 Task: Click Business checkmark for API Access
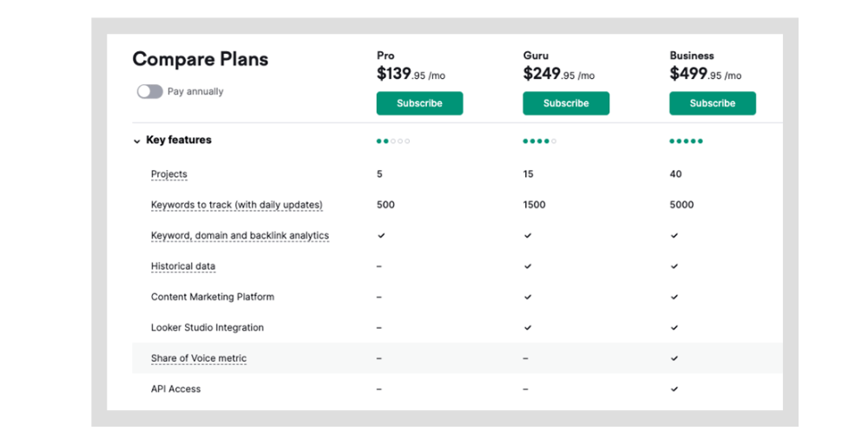click(x=674, y=389)
